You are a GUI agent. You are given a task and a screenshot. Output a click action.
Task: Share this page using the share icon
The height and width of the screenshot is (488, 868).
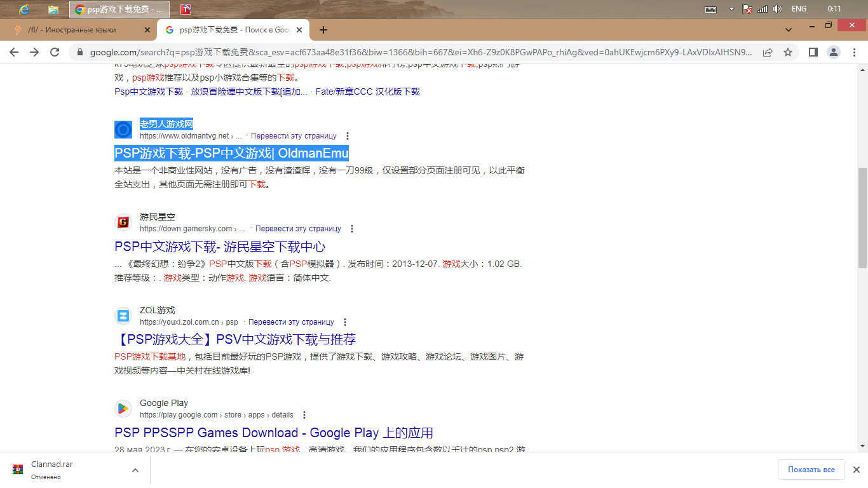[x=768, y=52]
